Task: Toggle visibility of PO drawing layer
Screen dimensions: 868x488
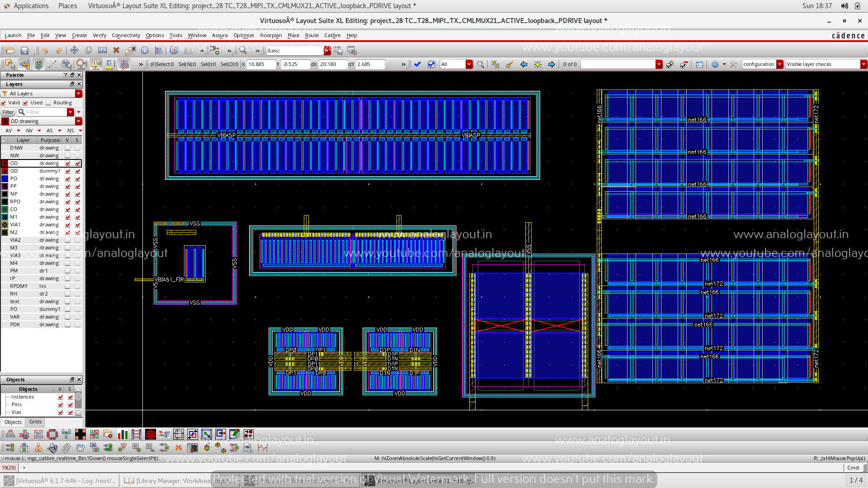Action: click(68, 178)
